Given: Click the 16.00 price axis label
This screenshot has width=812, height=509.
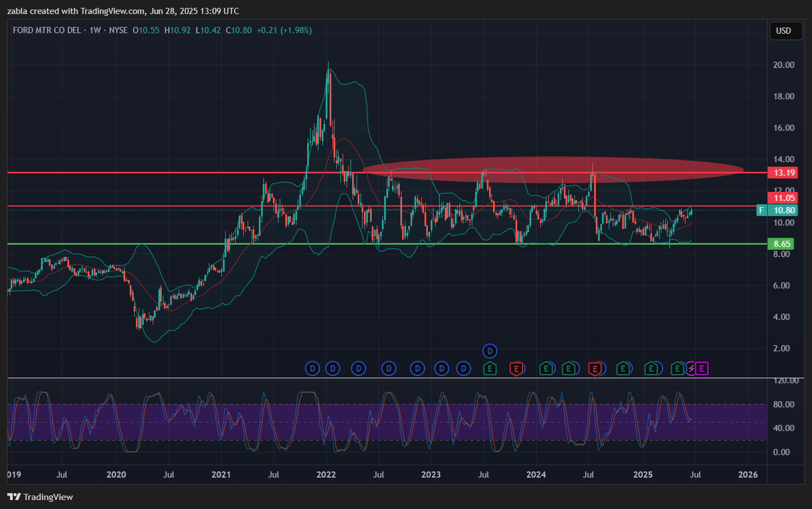Looking at the screenshot, I should [x=783, y=127].
